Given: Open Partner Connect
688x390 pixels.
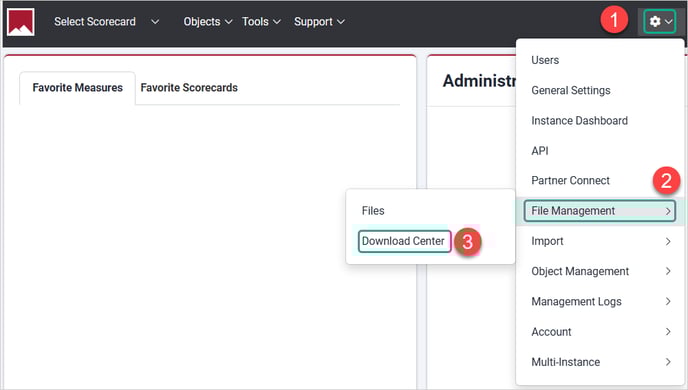Looking at the screenshot, I should click(570, 181).
